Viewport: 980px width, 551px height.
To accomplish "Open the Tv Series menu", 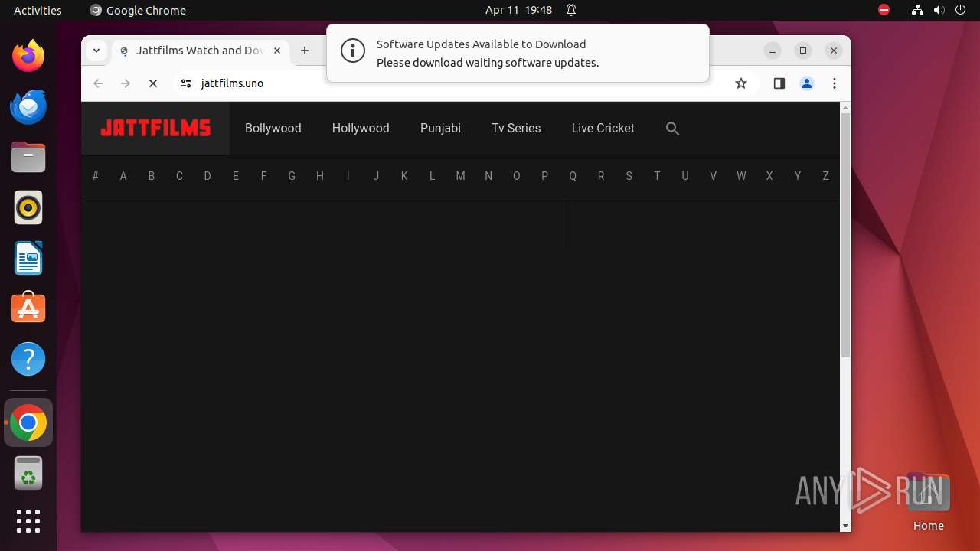I will pyautogui.click(x=516, y=129).
